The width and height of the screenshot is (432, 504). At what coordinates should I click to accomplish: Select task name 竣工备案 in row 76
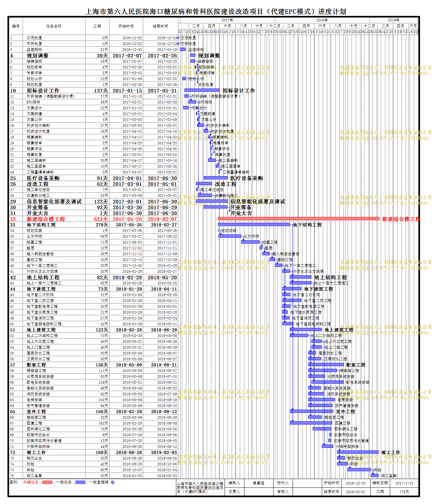coord(34,476)
